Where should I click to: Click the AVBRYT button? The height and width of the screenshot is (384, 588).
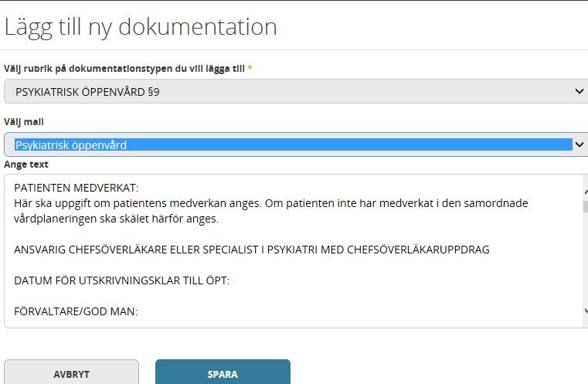point(71,373)
